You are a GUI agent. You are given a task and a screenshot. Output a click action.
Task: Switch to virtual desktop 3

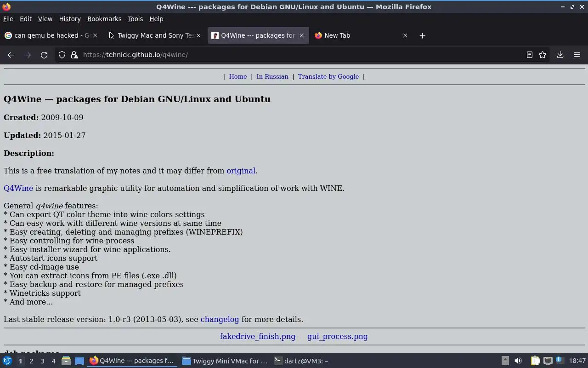(43, 361)
